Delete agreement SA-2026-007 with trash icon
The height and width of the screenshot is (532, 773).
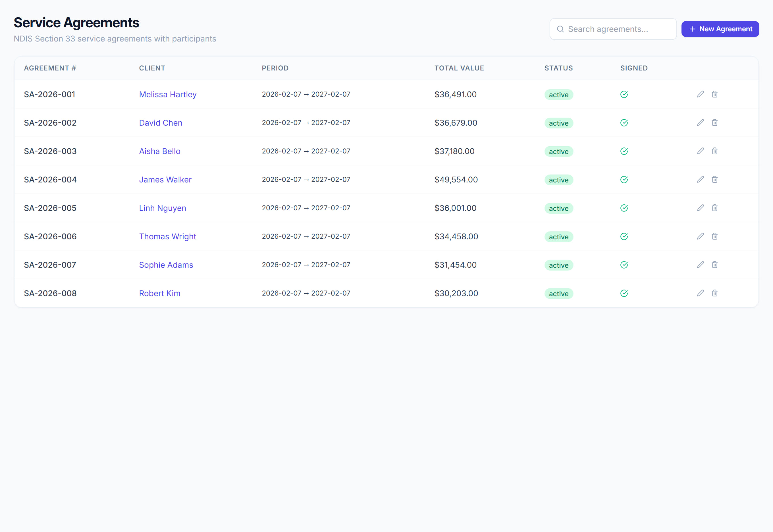[715, 265]
